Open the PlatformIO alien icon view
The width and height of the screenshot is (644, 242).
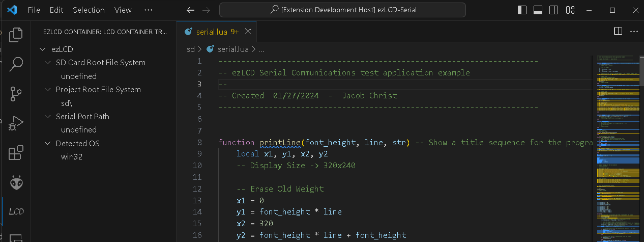tap(16, 182)
